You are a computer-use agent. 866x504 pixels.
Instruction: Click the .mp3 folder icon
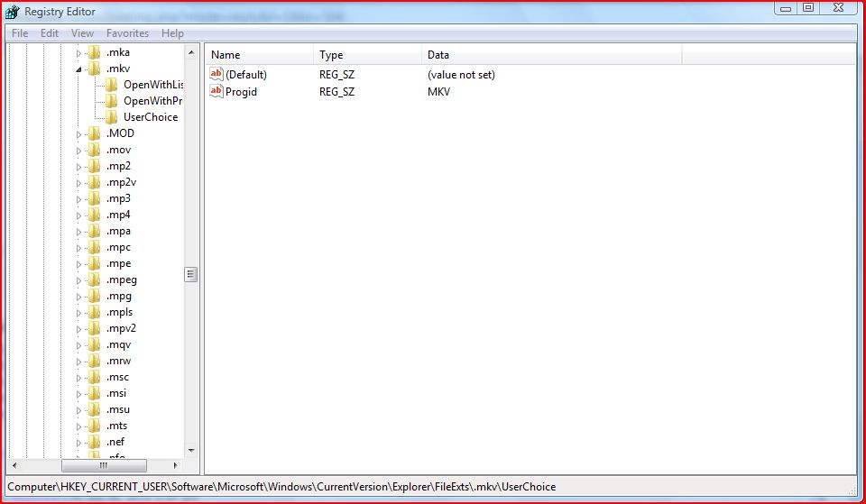click(x=95, y=198)
